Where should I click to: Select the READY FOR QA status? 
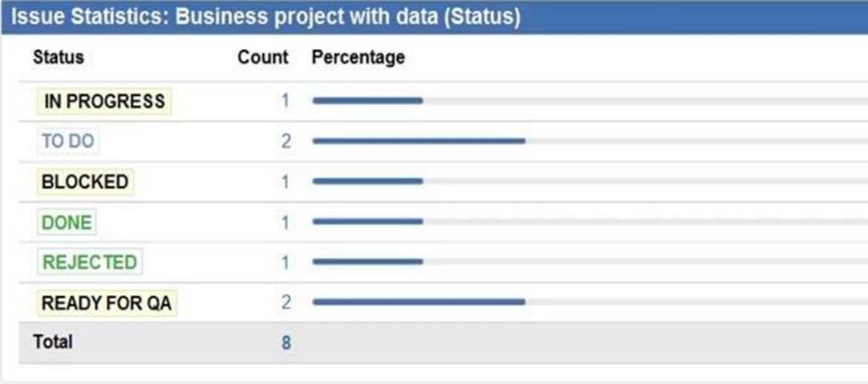point(107,303)
